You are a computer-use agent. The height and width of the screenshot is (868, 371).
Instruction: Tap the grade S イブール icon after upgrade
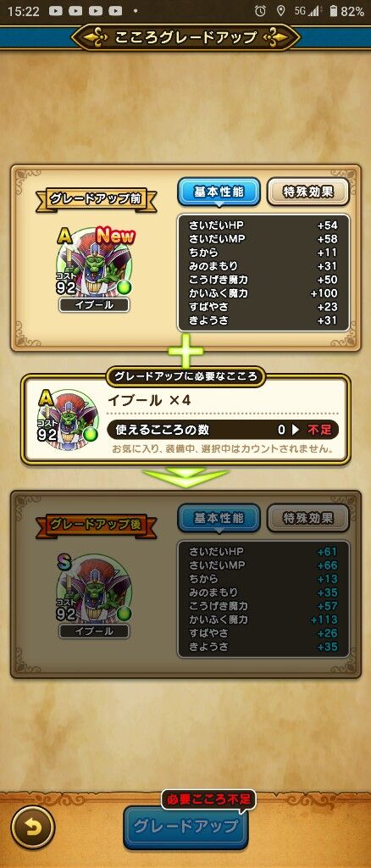pyautogui.click(x=94, y=588)
